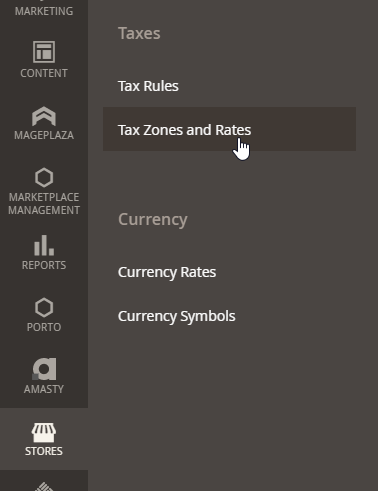Click the partially visible icon below Stores
The height and width of the screenshot is (491, 378).
[44, 487]
